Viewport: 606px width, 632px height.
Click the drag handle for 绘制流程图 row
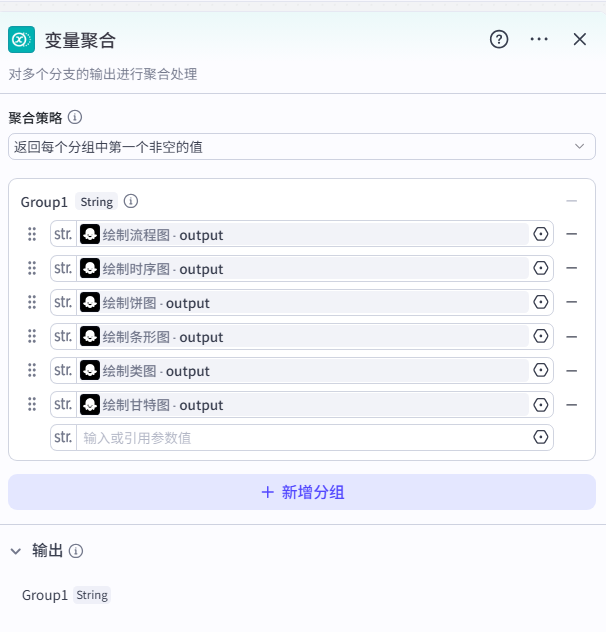[x=32, y=234]
